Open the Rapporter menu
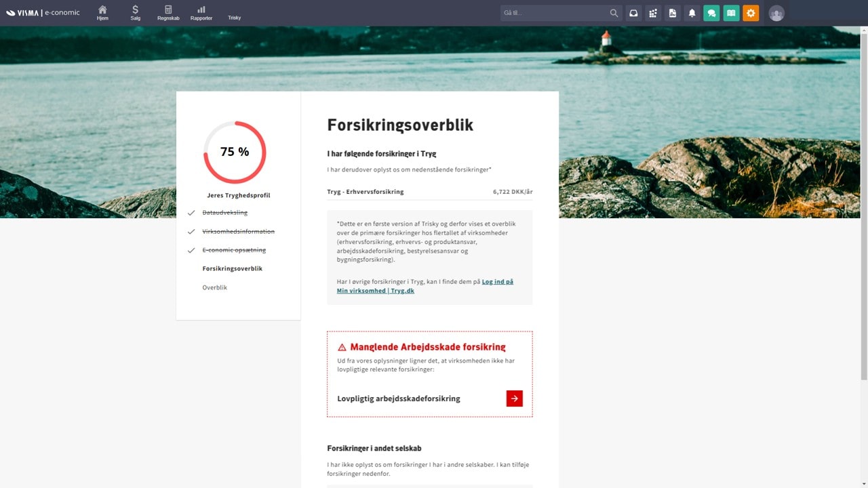This screenshot has width=868, height=488. pos(201,13)
